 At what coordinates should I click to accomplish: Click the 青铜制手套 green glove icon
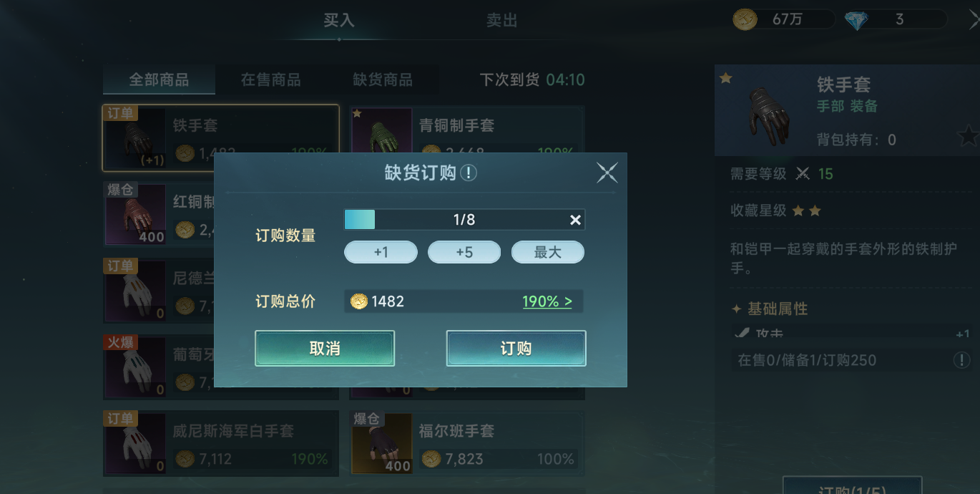coord(382,131)
